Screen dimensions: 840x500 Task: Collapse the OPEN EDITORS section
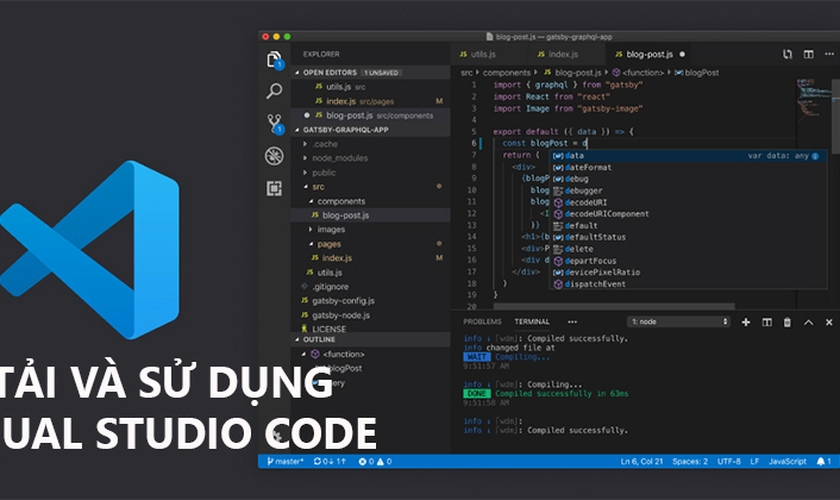pyautogui.click(x=297, y=73)
